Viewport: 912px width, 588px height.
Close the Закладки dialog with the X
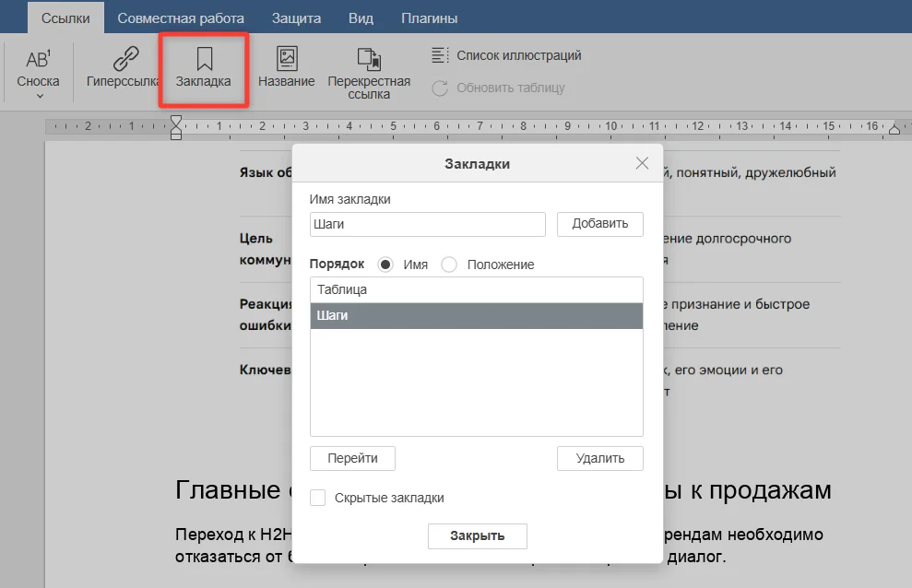point(642,163)
